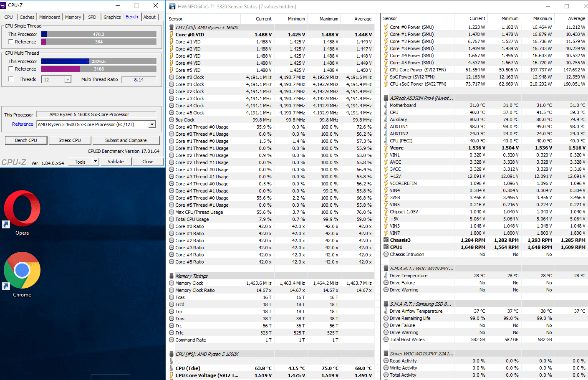Click the CPU-Z title bar app icon

click(3, 5)
